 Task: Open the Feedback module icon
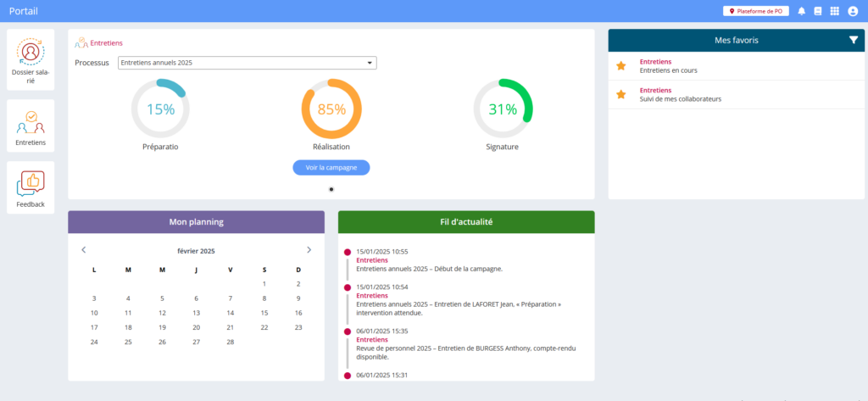[x=31, y=187]
